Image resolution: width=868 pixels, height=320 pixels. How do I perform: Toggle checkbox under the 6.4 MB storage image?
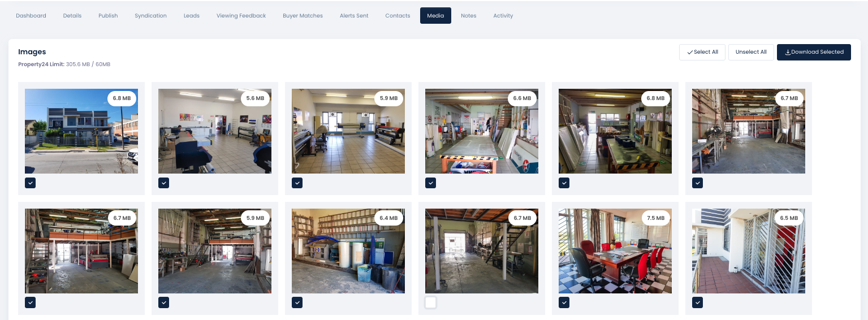click(x=297, y=302)
